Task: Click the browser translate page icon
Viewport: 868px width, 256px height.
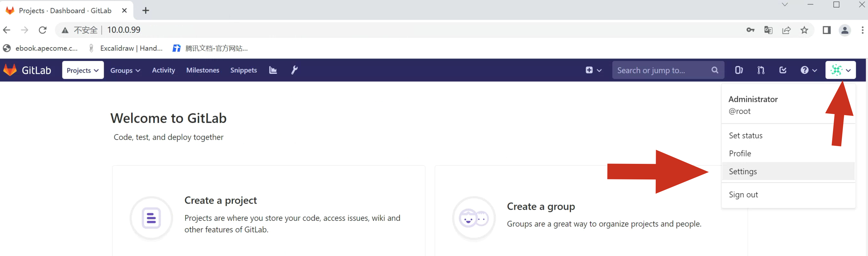Action: [768, 30]
